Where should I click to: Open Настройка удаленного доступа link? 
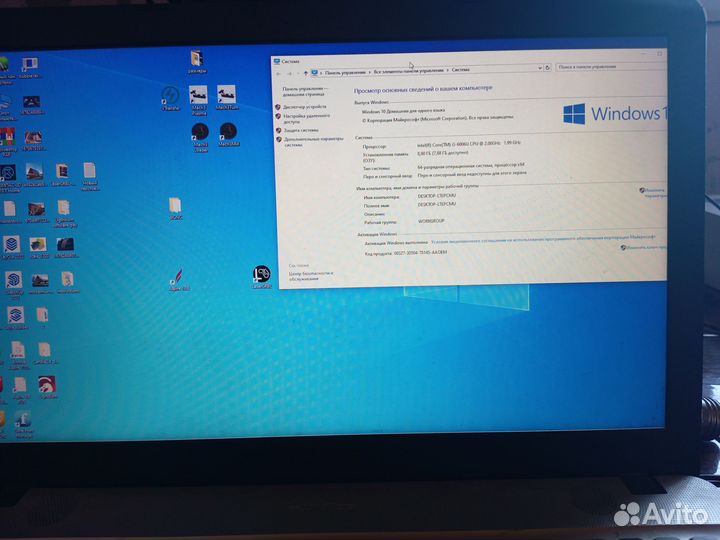click(306, 119)
